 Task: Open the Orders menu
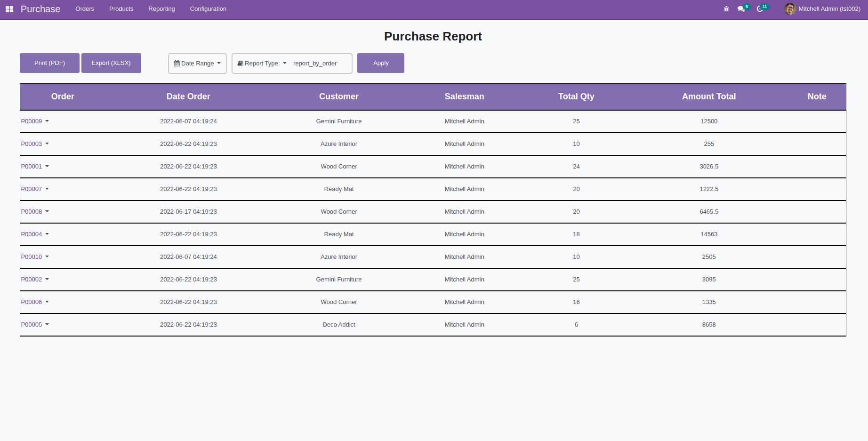[85, 9]
